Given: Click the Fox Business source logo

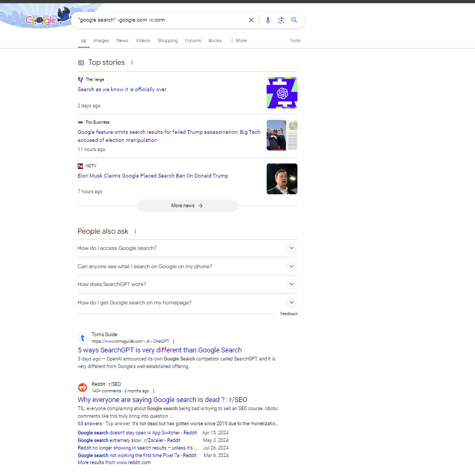Looking at the screenshot, I should pos(80,123).
